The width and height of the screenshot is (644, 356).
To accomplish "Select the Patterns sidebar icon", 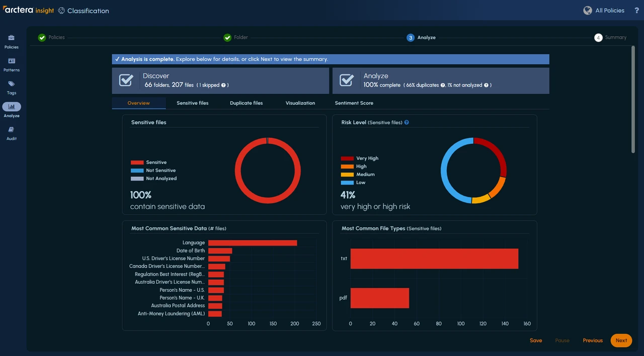I will tap(11, 65).
